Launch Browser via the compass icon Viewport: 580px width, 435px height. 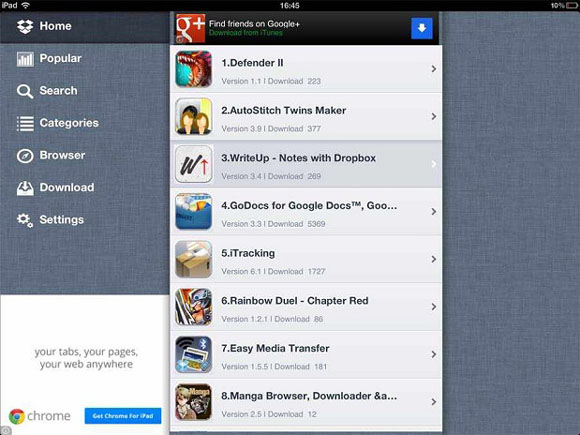tap(25, 156)
